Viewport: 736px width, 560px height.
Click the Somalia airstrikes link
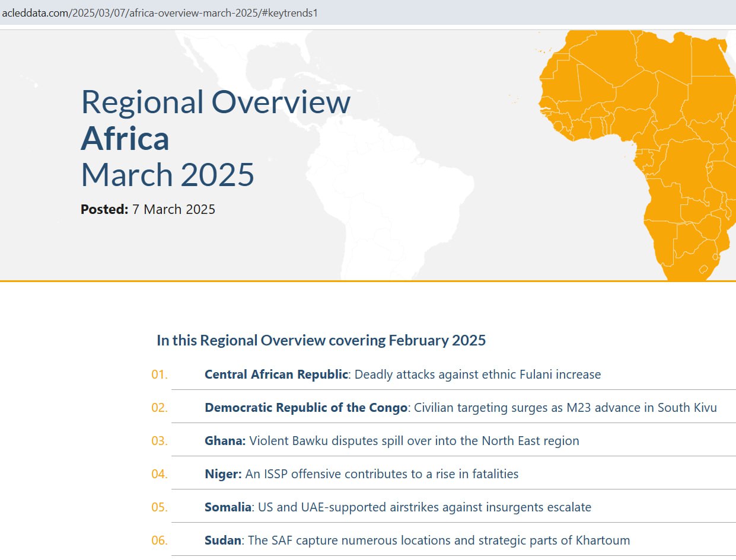click(x=397, y=507)
